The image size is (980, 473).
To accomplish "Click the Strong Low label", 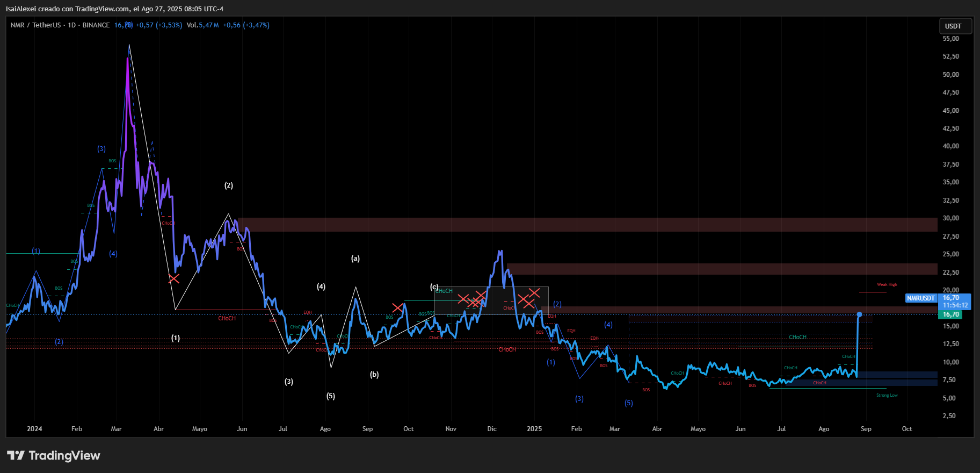I will click(x=887, y=395).
